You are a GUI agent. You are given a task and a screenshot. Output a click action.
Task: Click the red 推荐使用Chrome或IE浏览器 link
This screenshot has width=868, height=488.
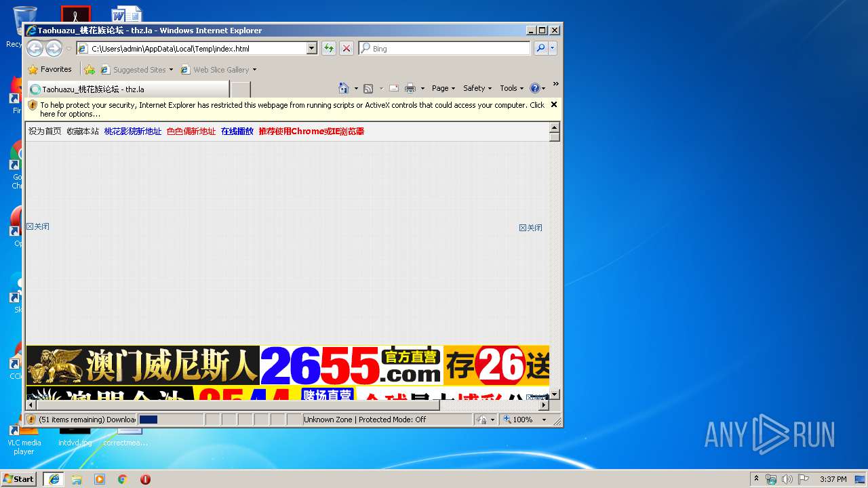tap(311, 131)
